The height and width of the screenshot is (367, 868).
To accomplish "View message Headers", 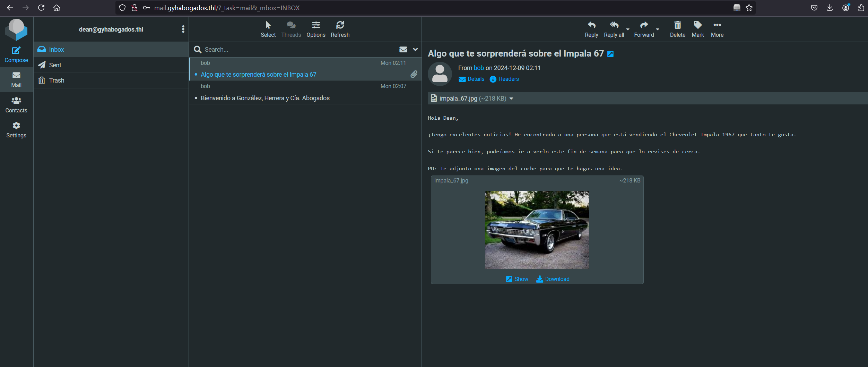I will tap(504, 79).
